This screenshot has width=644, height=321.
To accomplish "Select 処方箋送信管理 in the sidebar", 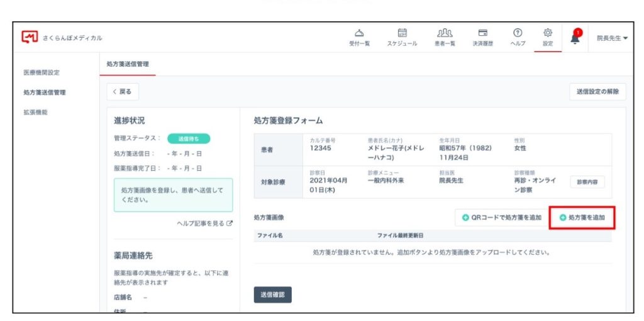I will [45, 93].
